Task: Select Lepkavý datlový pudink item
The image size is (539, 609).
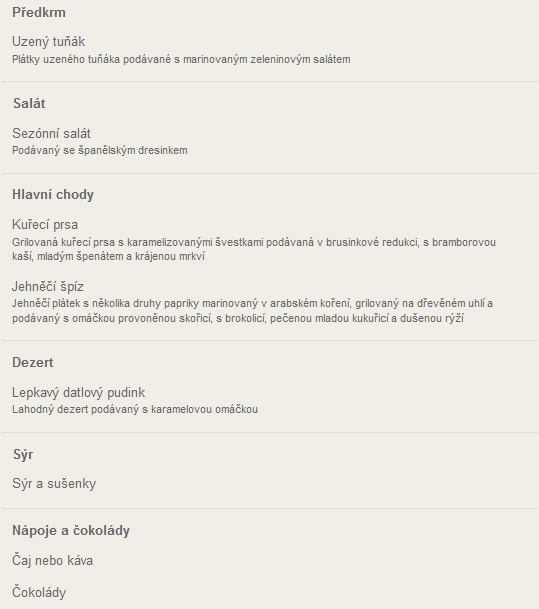Action: pyautogui.click(x=78, y=392)
